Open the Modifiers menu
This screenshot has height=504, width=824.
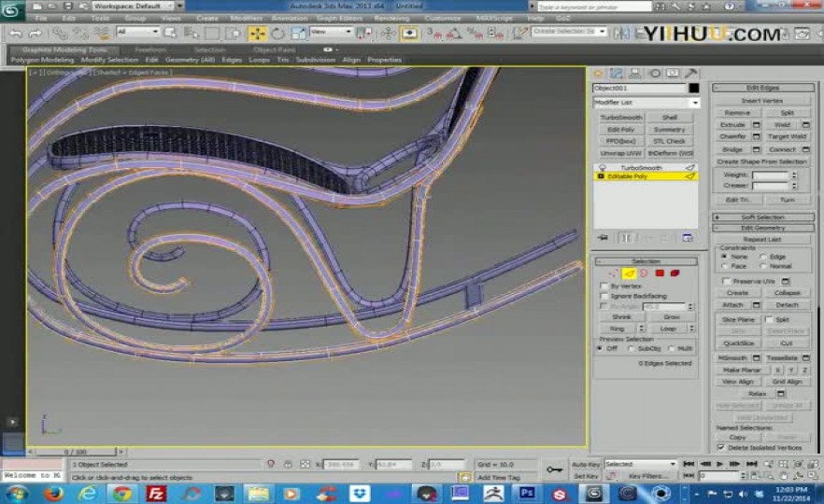coord(247,18)
